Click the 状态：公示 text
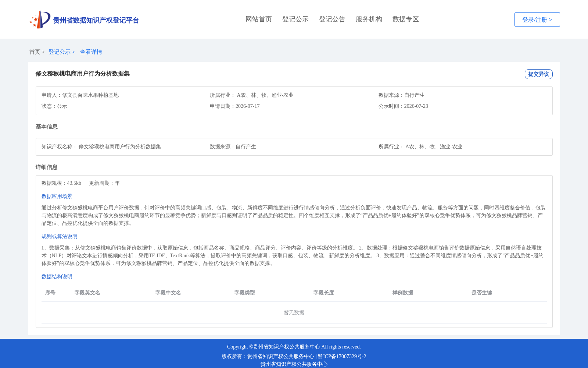The height and width of the screenshot is (368, 588). coord(54,106)
